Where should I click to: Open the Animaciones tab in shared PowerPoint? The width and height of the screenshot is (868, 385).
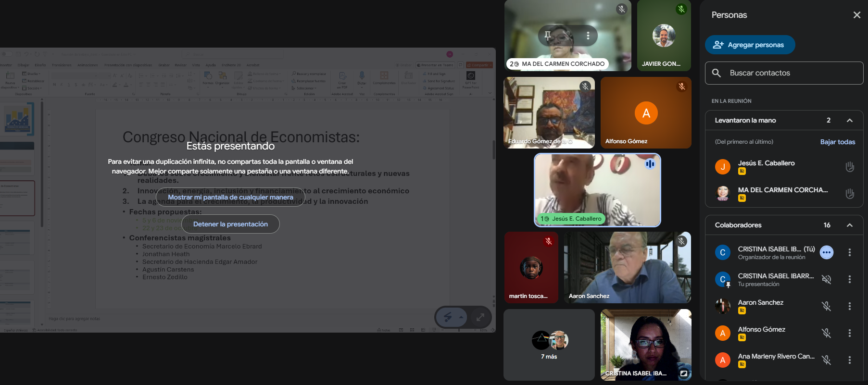coord(88,65)
